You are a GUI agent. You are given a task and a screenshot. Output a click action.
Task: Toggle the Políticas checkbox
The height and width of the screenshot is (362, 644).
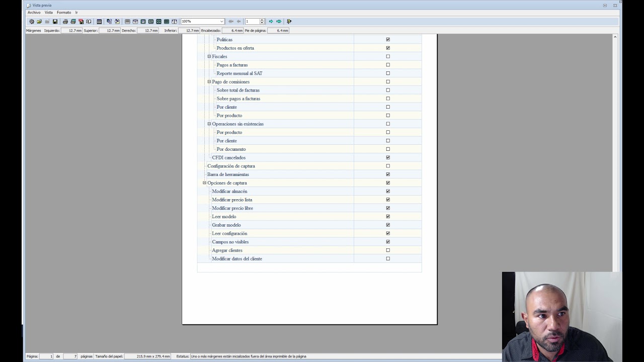(388, 39)
